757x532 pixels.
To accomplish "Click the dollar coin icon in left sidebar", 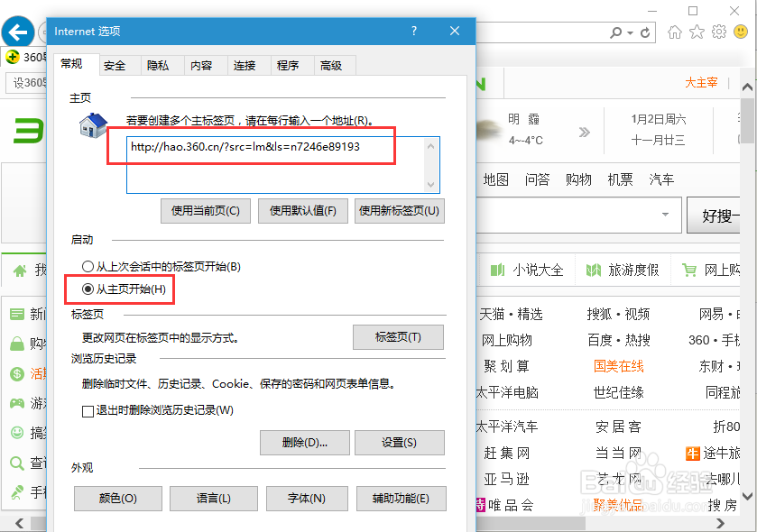I will [x=17, y=374].
